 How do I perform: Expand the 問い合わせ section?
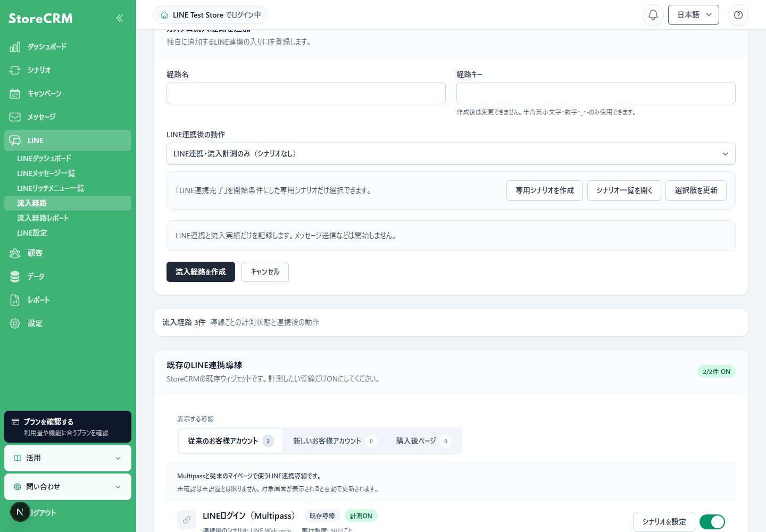tap(68, 487)
